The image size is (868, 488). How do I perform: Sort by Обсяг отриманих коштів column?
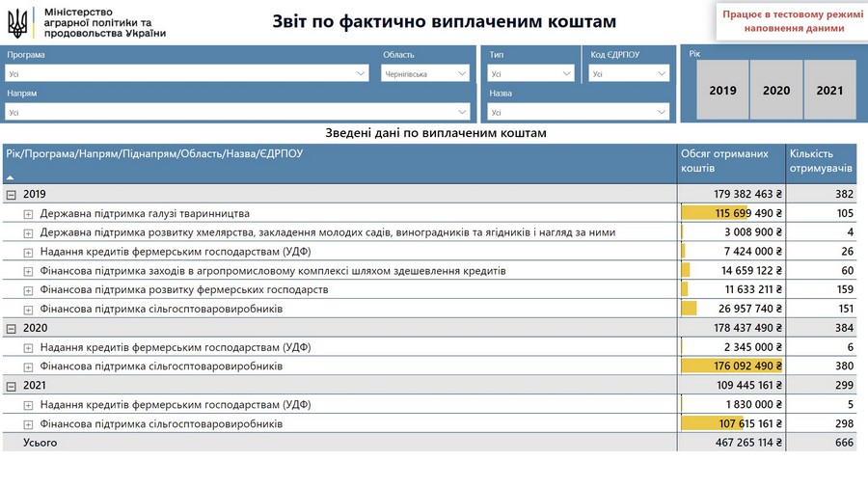click(x=724, y=161)
